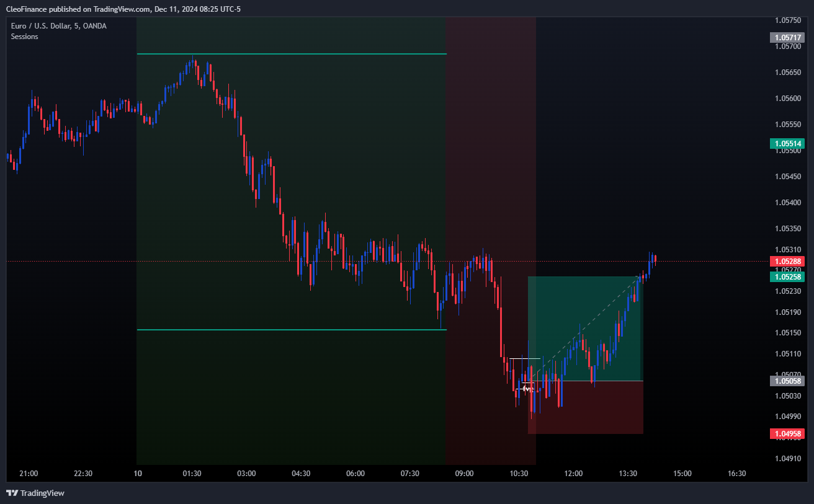This screenshot has height=504, width=814.
Task: Click the 1.05030 price axis value
Action: pos(788,396)
